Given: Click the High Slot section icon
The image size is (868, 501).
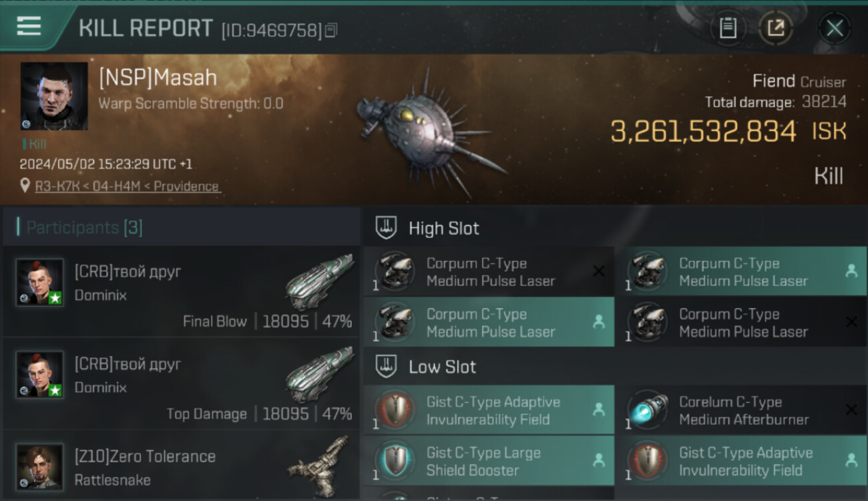Looking at the screenshot, I should (x=386, y=228).
